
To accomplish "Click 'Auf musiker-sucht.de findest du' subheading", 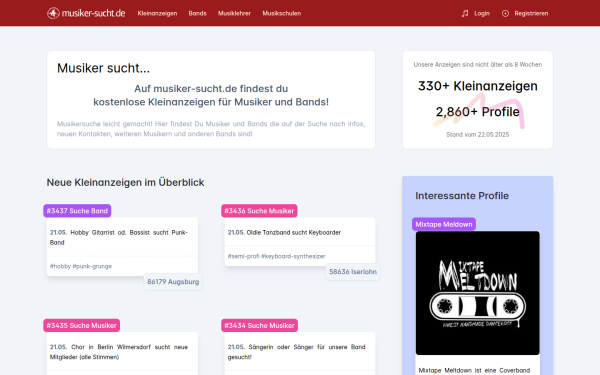I will tap(211, 89).
